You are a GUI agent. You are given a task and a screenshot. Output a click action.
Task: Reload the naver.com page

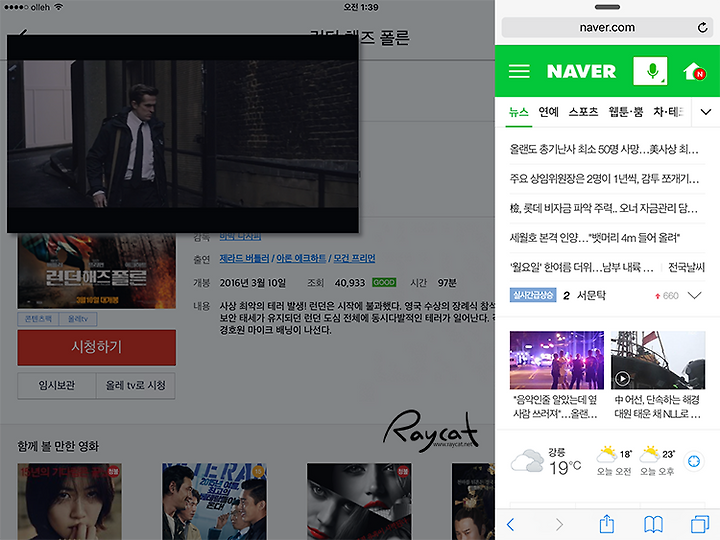click(x=703, y=28)
